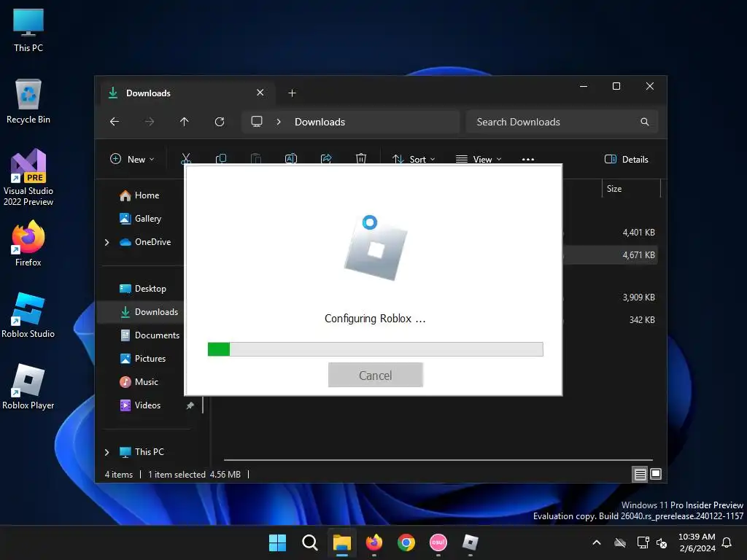
Task: Open the View dropdown
Action: click(479, 160)
